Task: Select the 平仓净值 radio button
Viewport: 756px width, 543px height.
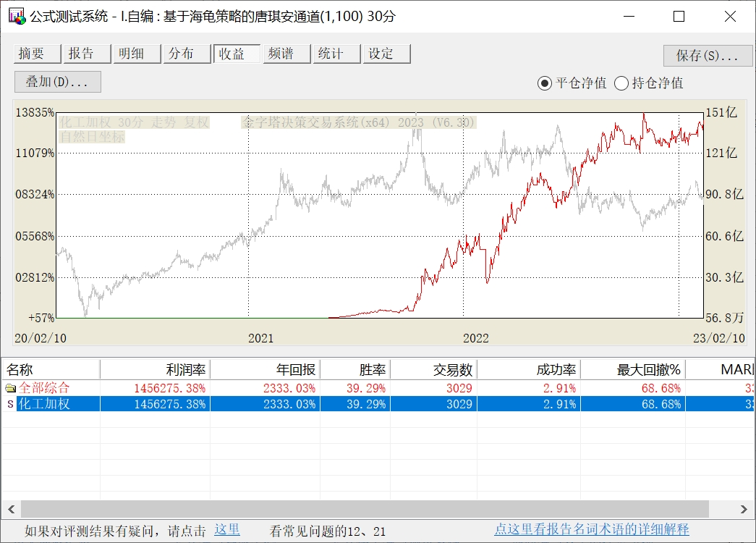Action: point(544,83)
